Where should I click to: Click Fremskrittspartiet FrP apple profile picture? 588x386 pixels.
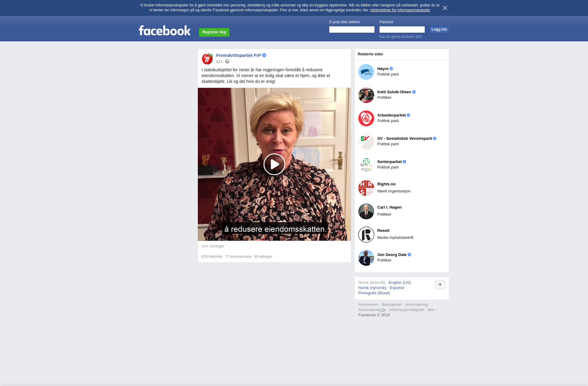tap(207, 58)
